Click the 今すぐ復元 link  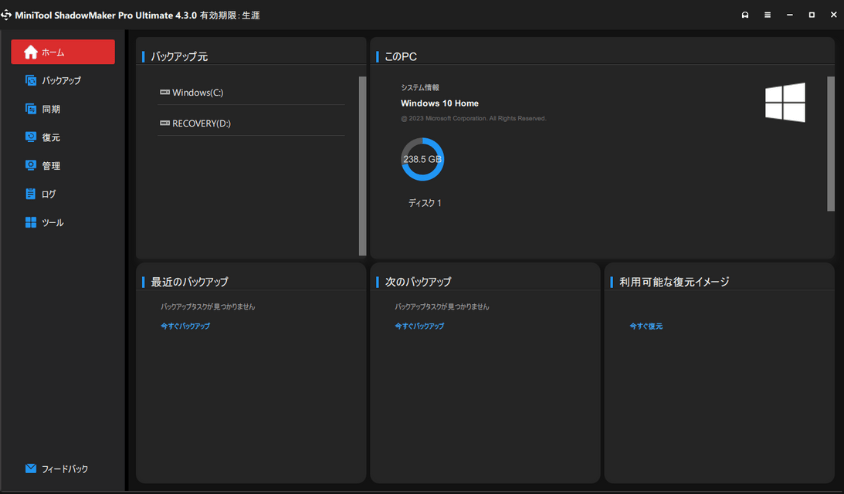pyautogui.click(x=646, y=326)
